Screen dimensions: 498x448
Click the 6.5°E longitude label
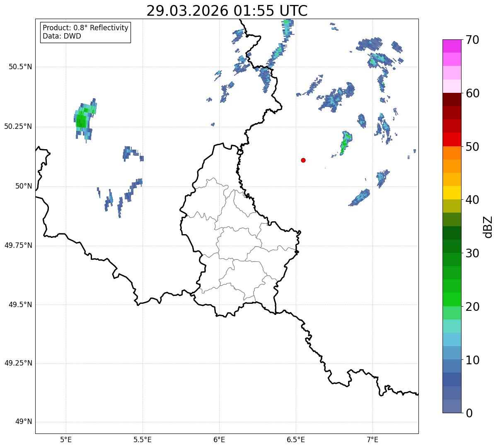(296, 439)
